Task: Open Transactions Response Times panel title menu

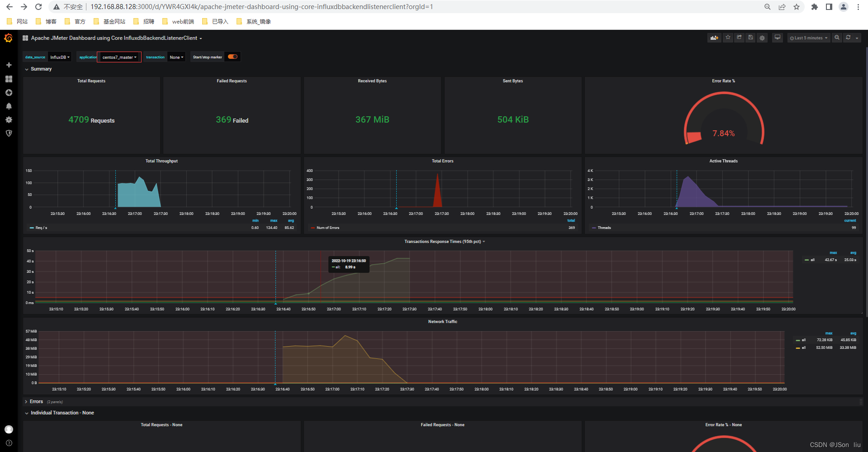Action: tap(445, 242)
